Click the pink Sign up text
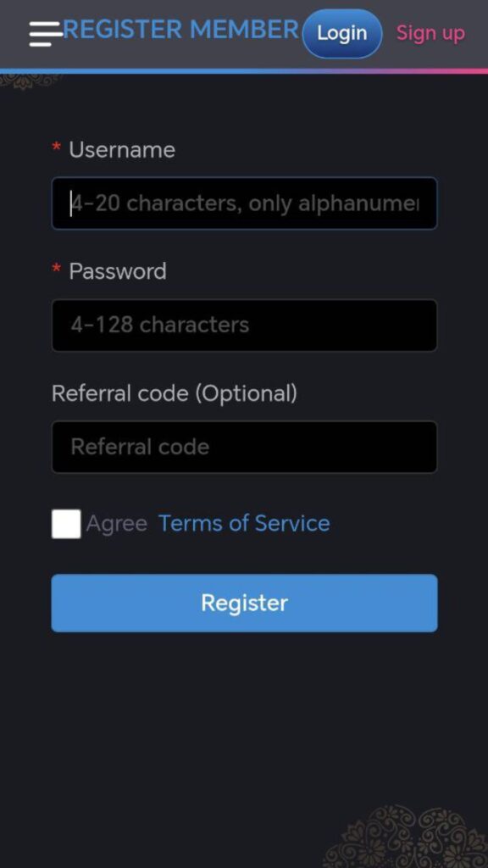Image resolution: width=488 pixels, height=868 pixels. point(430,32)
